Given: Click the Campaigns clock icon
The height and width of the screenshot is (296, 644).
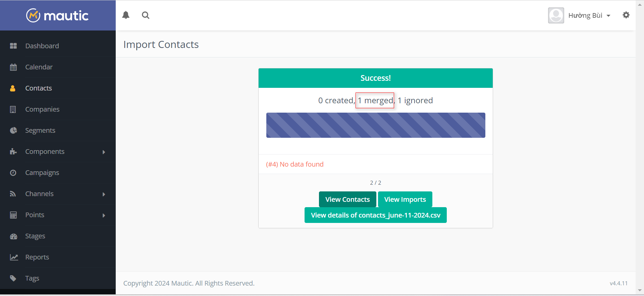Looking at the screenshot, I should click(x=13, y=173).
